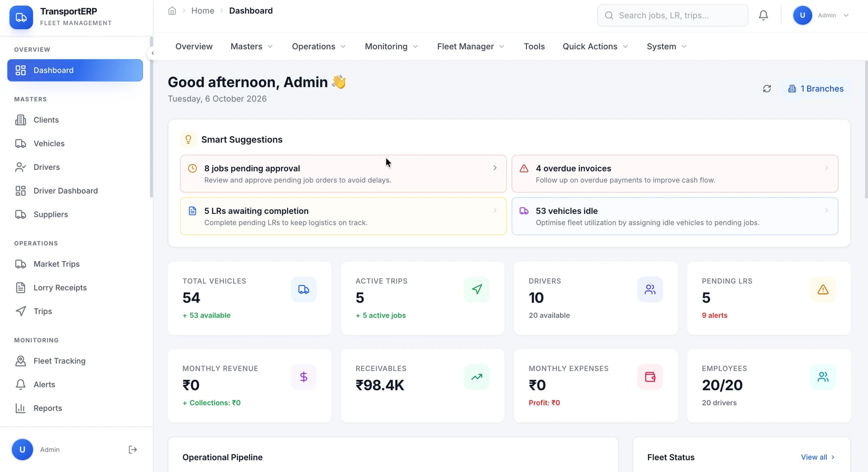The image size is (868, 472).
Task: Expand the Fleet Manager dropdown menu
Action: (470, 46)
